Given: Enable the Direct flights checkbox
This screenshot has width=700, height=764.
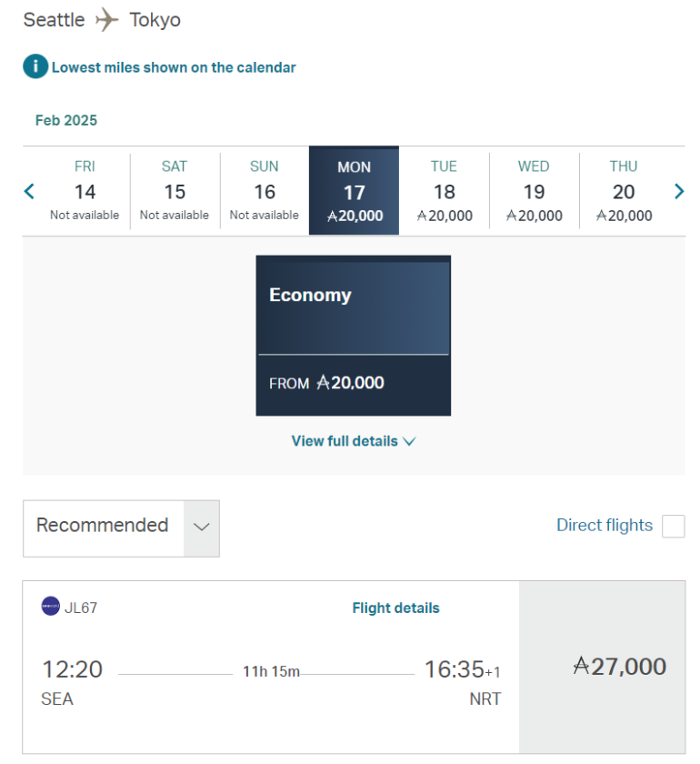Looking at the screenshot, I should point(673,526).
